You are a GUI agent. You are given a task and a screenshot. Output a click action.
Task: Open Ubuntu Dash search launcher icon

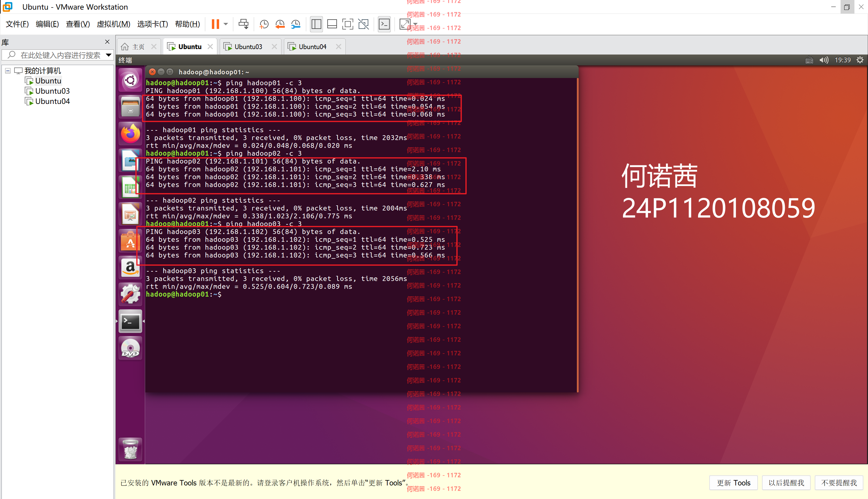point(130,80)
